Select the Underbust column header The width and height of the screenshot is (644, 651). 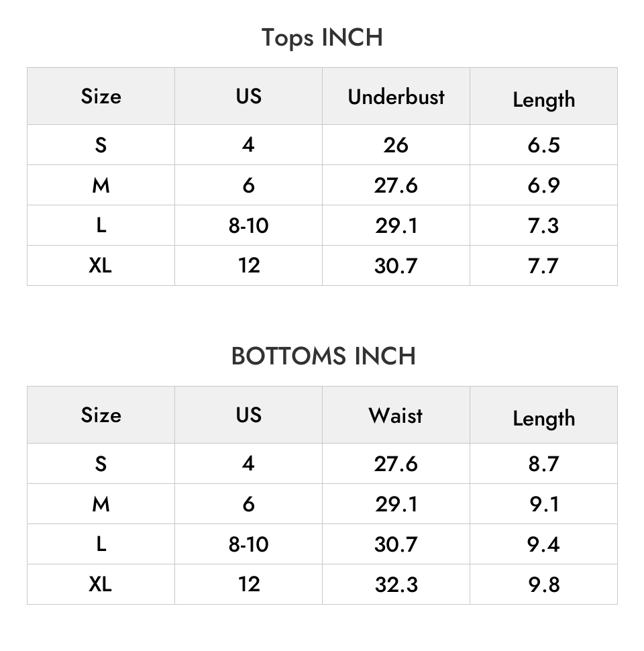(x=396, y=97)
